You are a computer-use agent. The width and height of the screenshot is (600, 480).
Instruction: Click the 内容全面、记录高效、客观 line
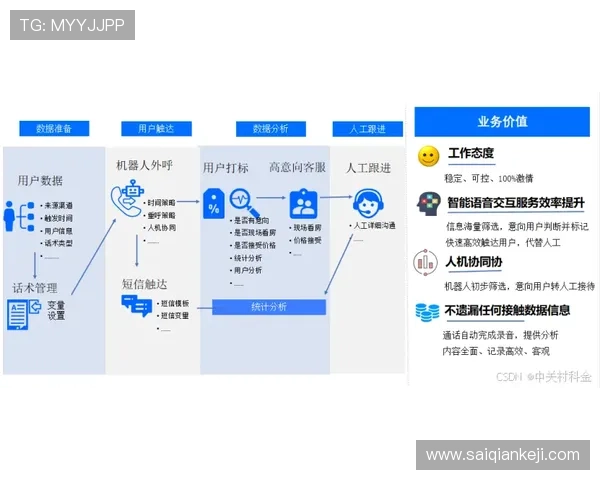point(496,351)
